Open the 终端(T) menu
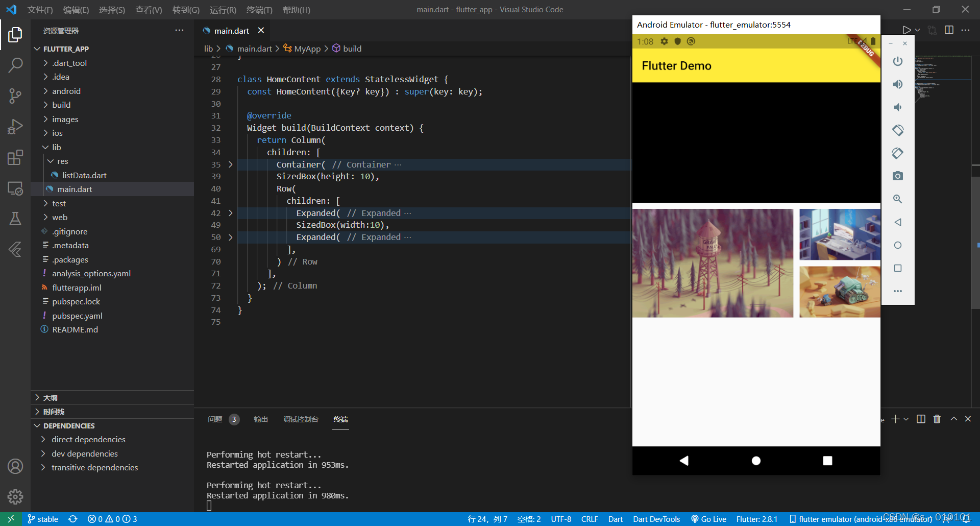The image size is (980, 526). tap(259, 10)
